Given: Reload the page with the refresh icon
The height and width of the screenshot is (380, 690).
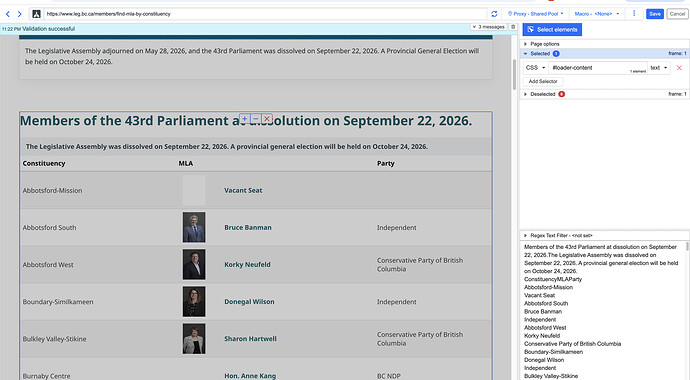Looking at the screenshot, I should [494, 14].
